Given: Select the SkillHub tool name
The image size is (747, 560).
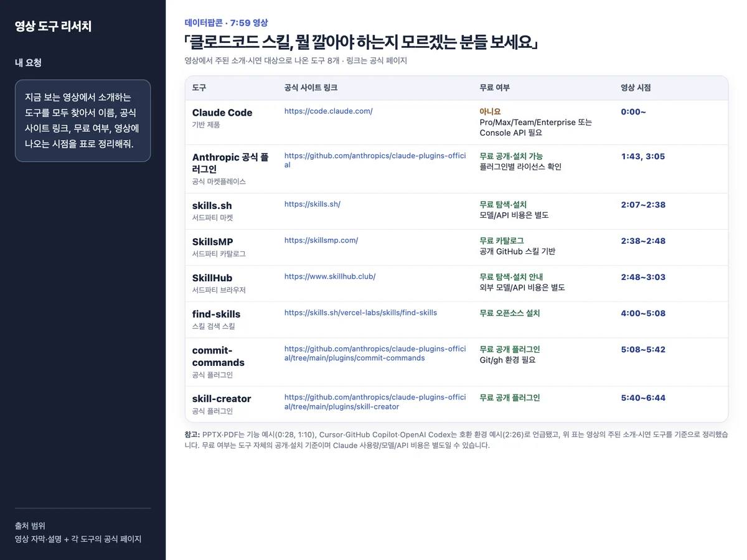Looking at the screenshot, I should (212, 278).
